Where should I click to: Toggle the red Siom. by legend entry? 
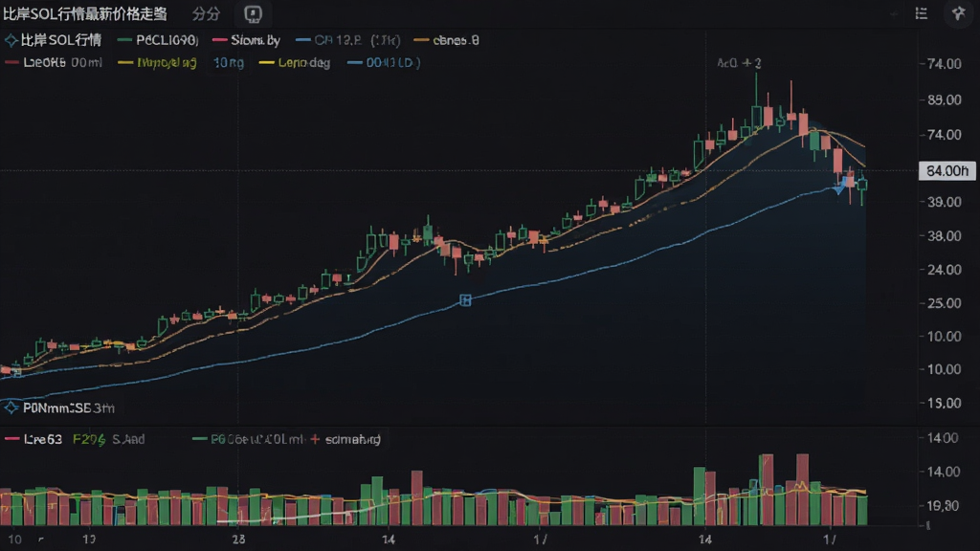click(x=246, y=40)
